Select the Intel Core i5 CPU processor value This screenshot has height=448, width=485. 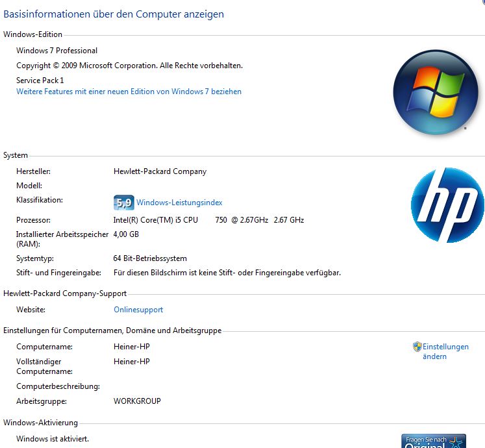click(208, 220)
